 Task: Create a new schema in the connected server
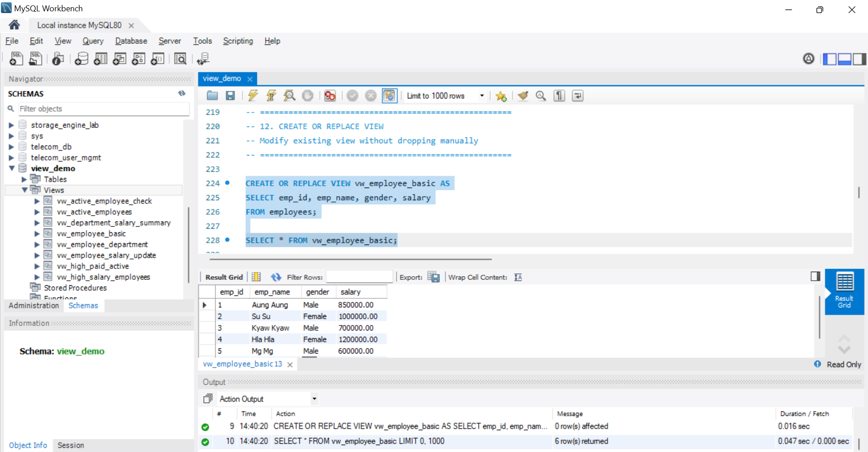[x=81, y=59]
